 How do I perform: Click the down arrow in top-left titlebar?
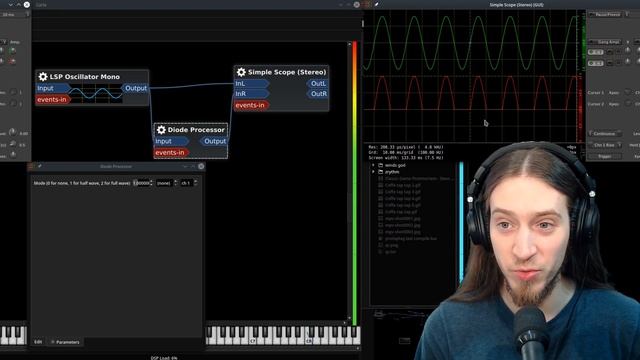pos(11,4)
